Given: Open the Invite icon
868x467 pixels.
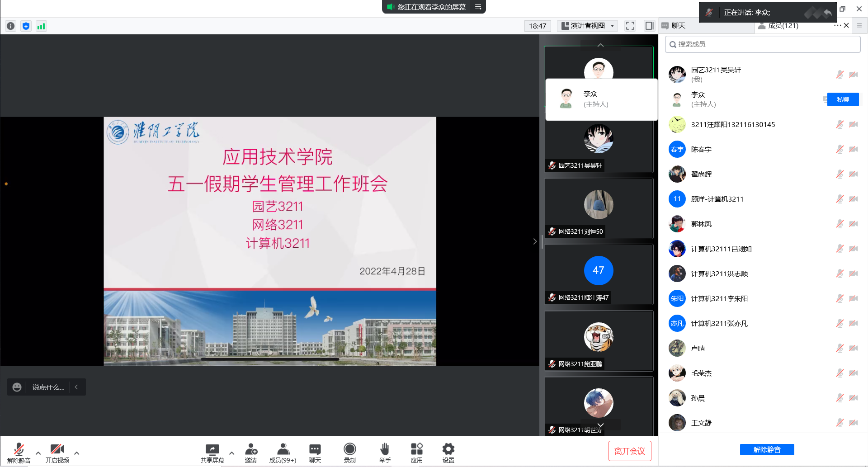Looking at the screenshot, I should tap(251, 449).
